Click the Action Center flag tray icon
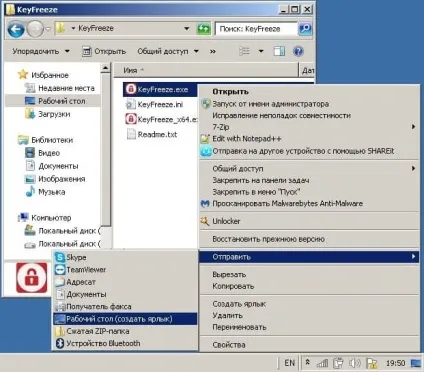 [371, 363]
